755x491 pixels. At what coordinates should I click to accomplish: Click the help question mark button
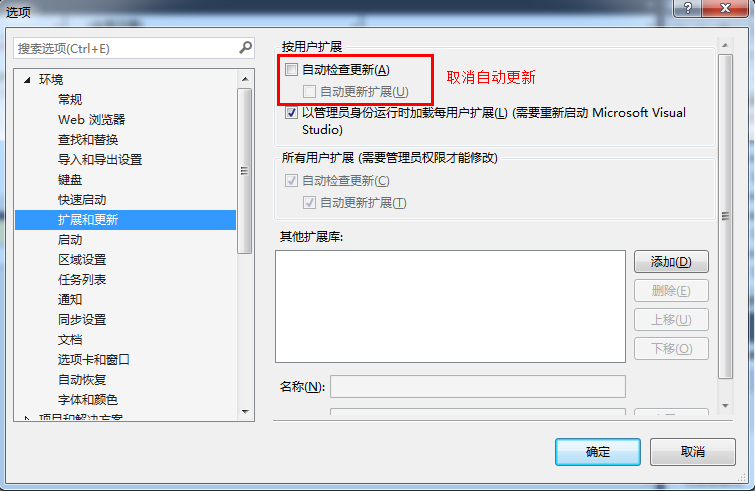[688, 8]
